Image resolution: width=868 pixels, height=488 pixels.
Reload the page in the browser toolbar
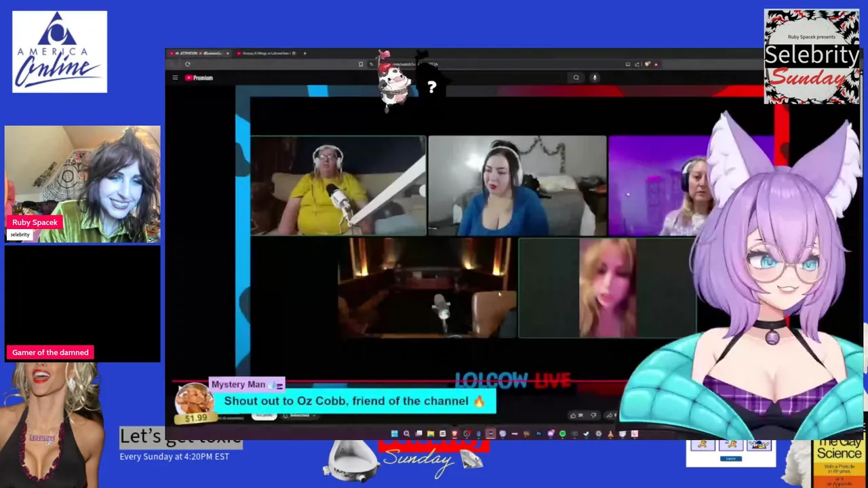click(188, 64)
